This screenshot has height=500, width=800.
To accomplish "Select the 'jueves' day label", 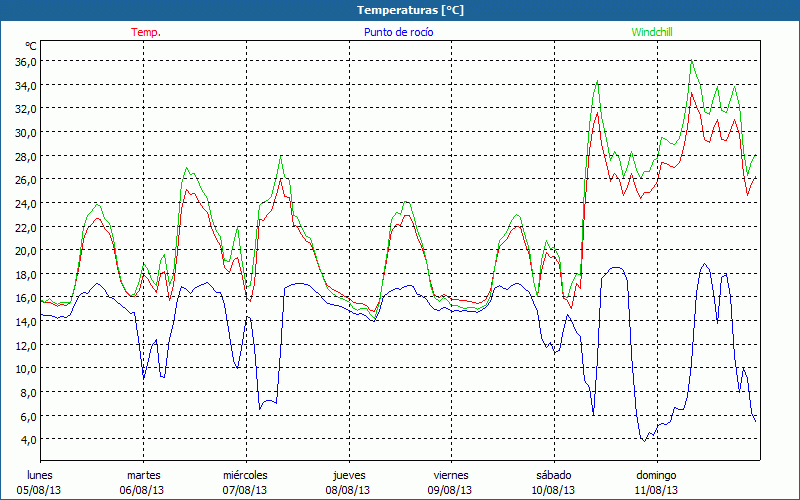I will click(348, 475).
